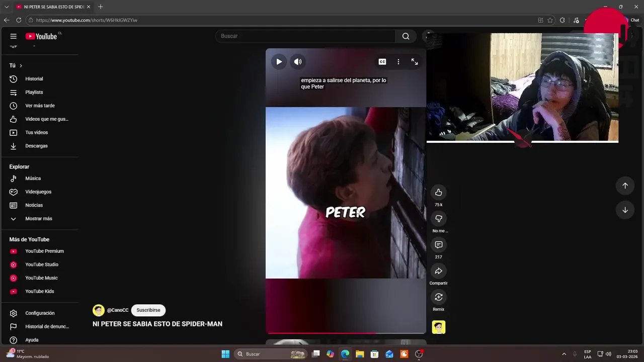The image size is (644, 362).
Task: Select the NI PETER SE SABIA tab
Action: [x=53, y=7]
